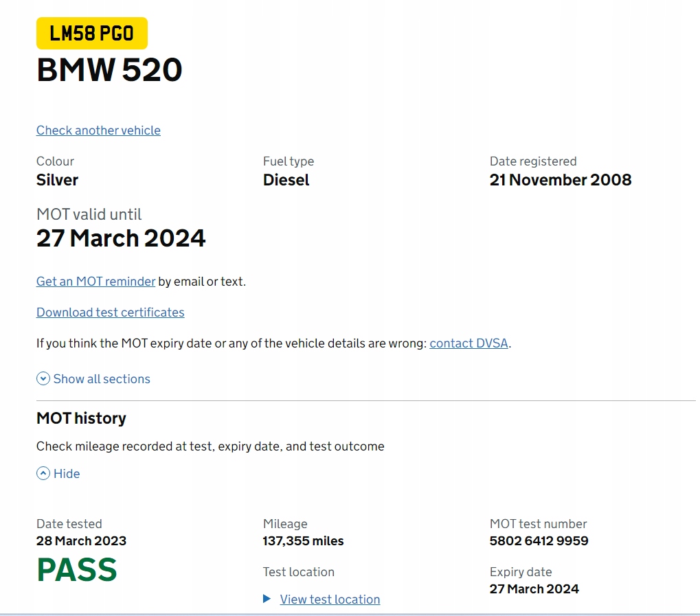Open the Check another vehicle link
Viewport: 700px width, 616px height.
98,130
